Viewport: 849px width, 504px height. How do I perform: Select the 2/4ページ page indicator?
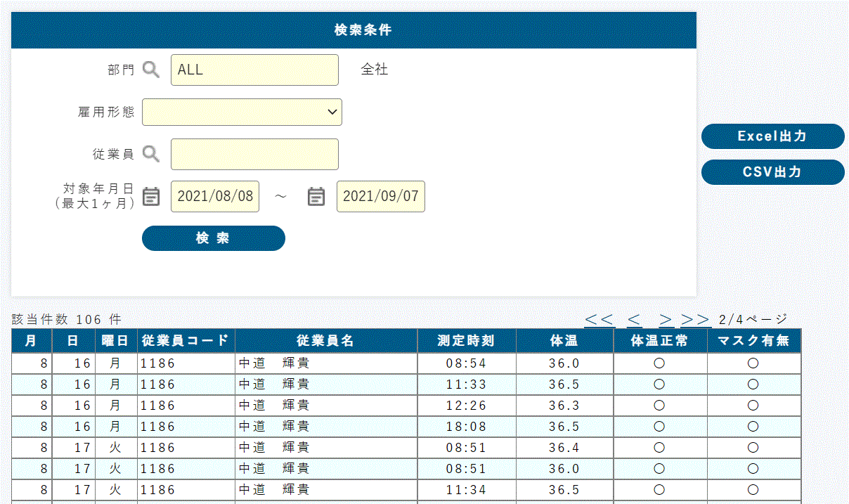[x=753, y=320]
